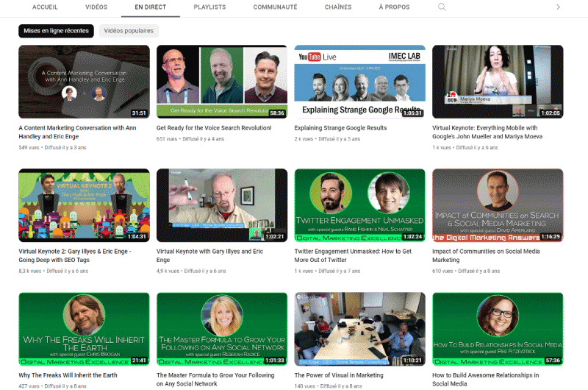588x390 pixels.
Task: Open the conference room meeting thumbnail
Action: point(359,329)
